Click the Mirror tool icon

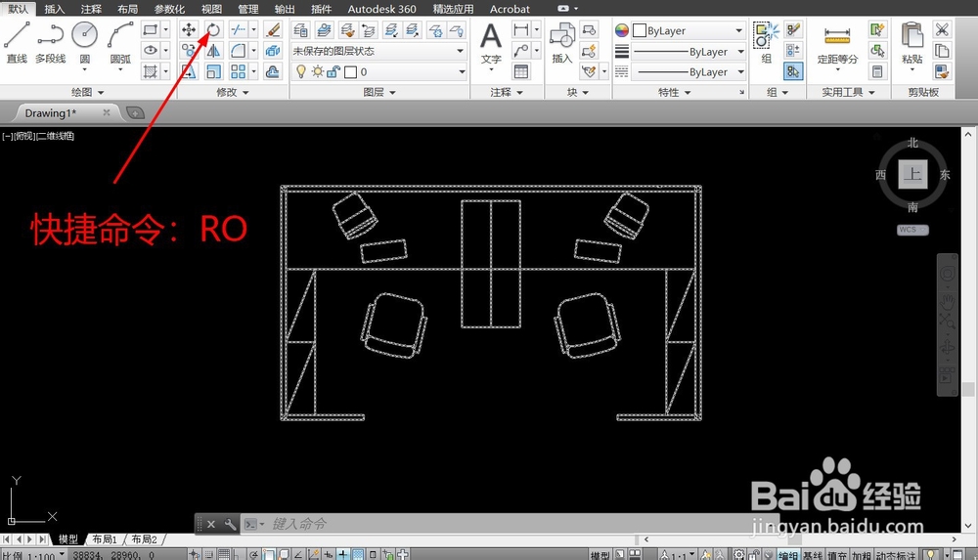tap(213, 51)
